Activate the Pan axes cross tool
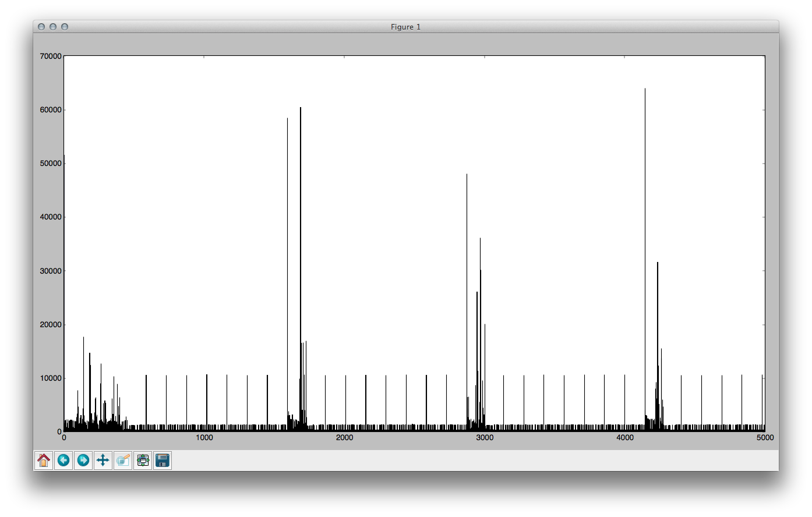 [x=103, y=461]
